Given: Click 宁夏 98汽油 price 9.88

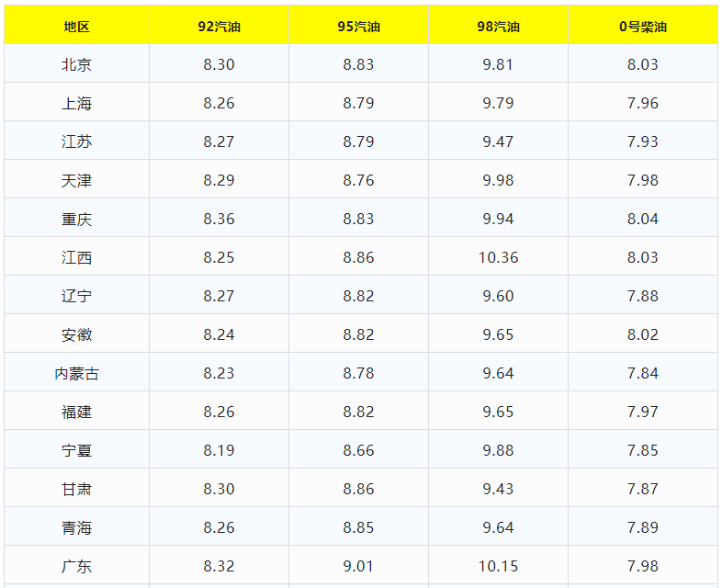Looking at the screenshot, I should pyautogui.click(x=498, y=451).
